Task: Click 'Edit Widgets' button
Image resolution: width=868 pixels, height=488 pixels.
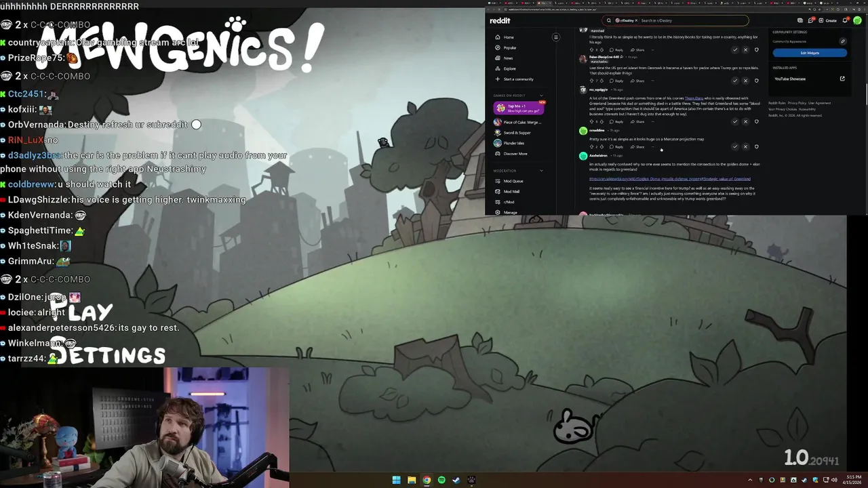Action: [810, 53]
